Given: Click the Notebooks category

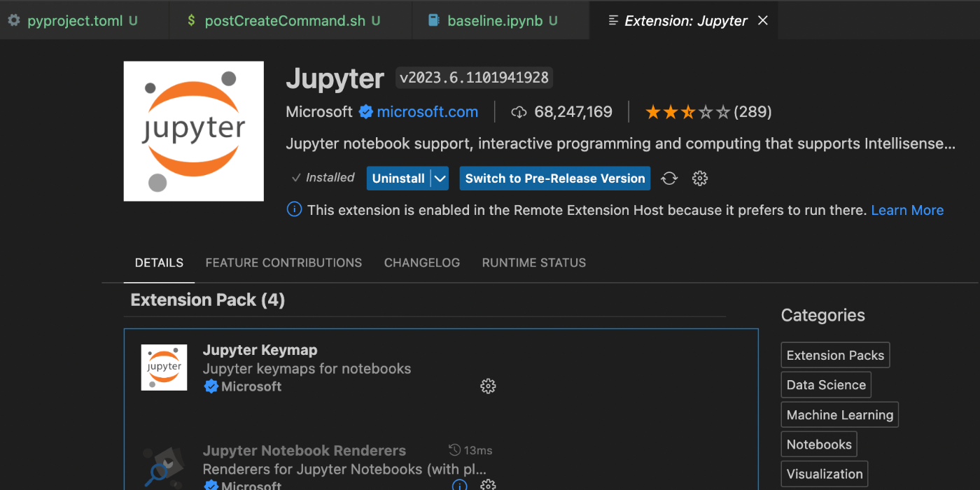Looking at the screenshot, I should (x=819, y=444).
